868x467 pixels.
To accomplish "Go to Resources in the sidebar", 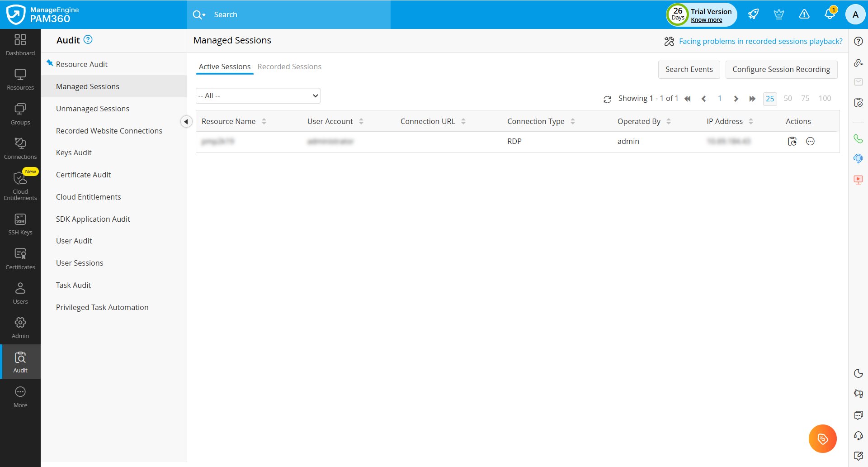I will point(20,80).
